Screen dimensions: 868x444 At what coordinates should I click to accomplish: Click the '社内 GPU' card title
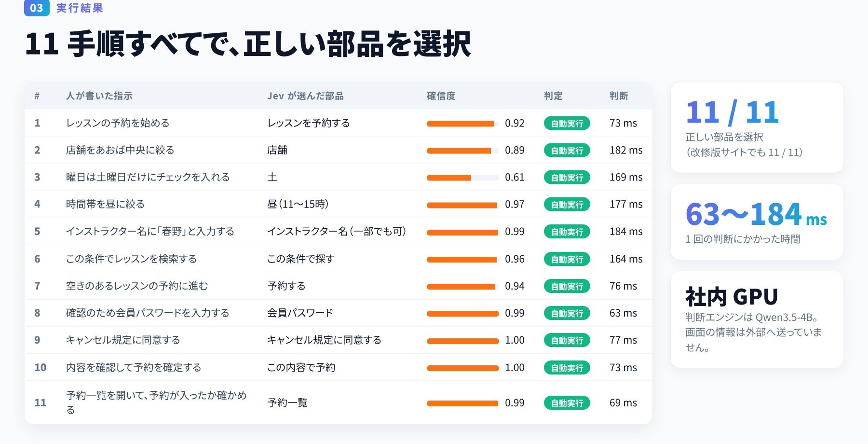point(732,296)
